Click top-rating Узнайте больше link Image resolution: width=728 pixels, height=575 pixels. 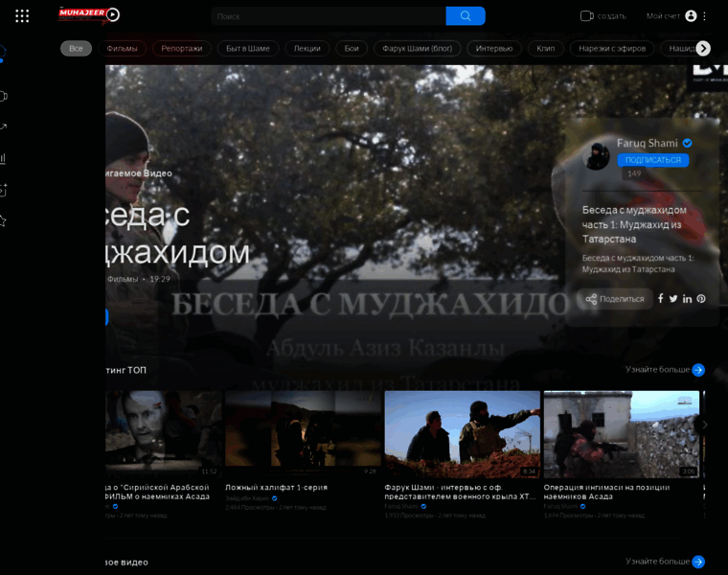point(657,370)
